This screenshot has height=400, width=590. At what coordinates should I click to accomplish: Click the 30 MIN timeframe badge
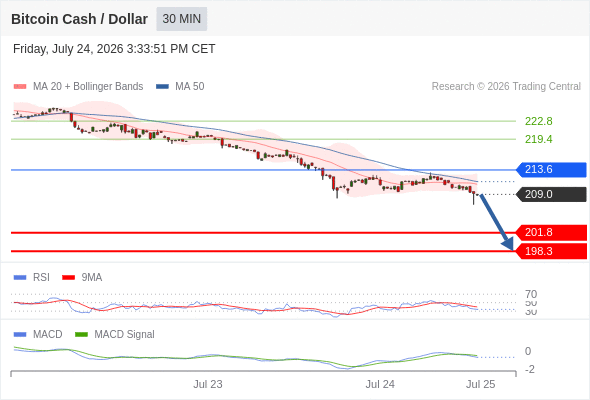coord(181,19)
